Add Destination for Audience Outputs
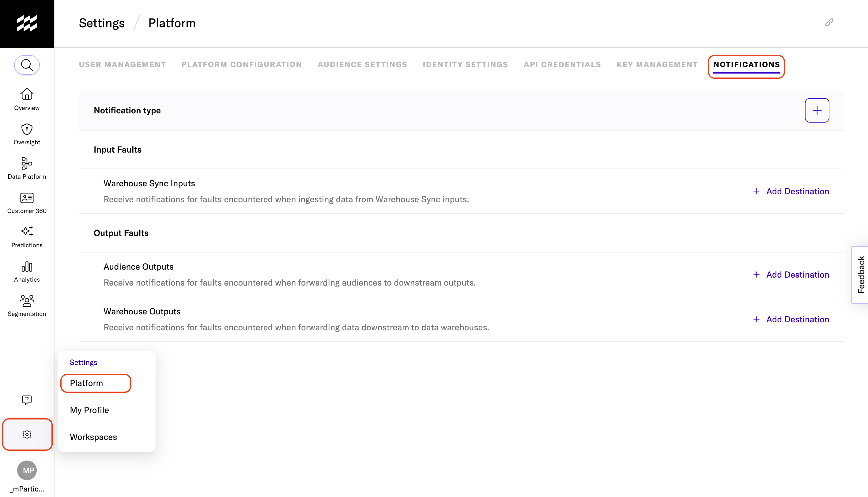This screenshot has height=497, width=868. [791, 275]
